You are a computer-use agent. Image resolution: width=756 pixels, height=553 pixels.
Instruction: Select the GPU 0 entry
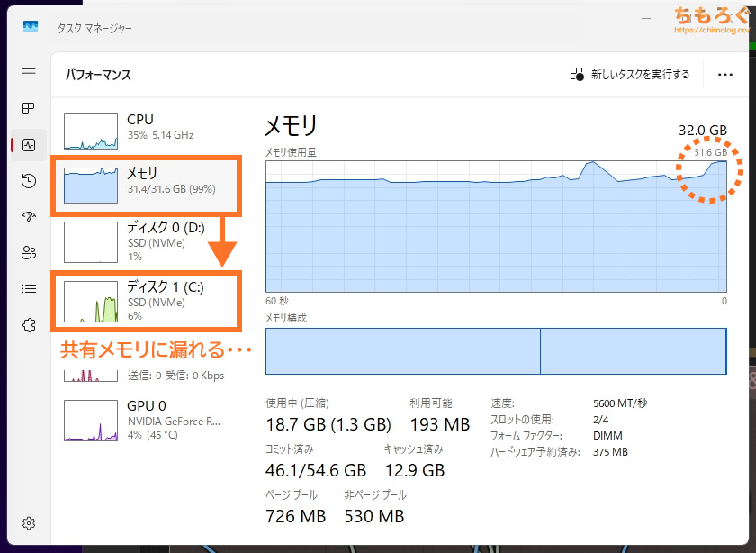[x=147, y=421]
